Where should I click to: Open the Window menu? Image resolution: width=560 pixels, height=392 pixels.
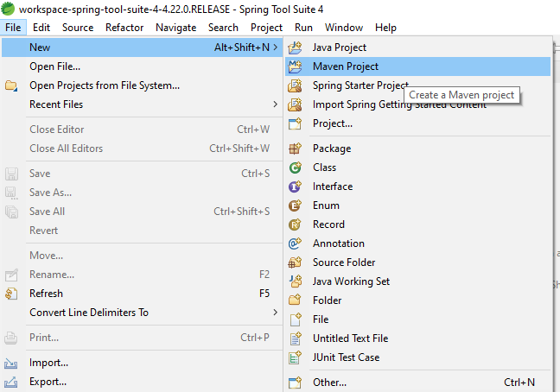(x=344, y=28)
